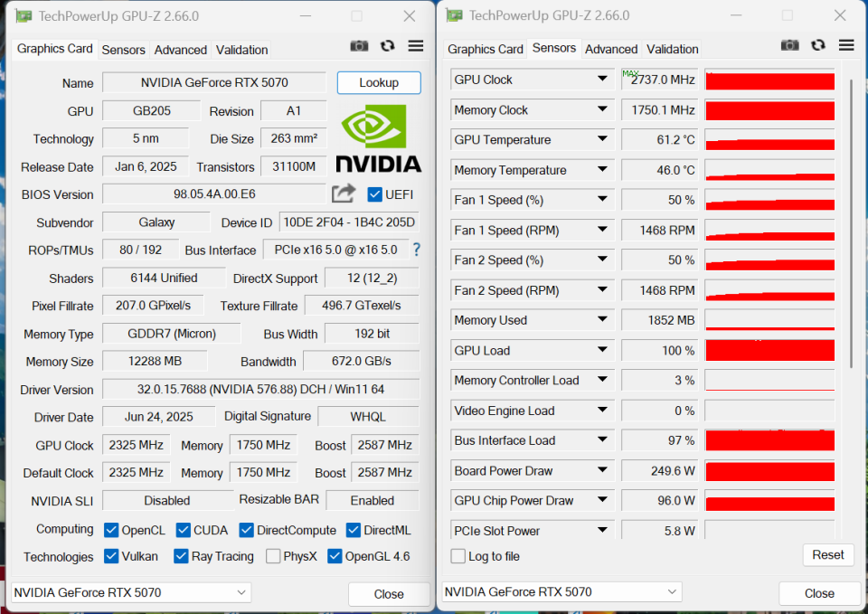
Task: Toggle the Vulkan checkbox
Action: click(111, 556)
